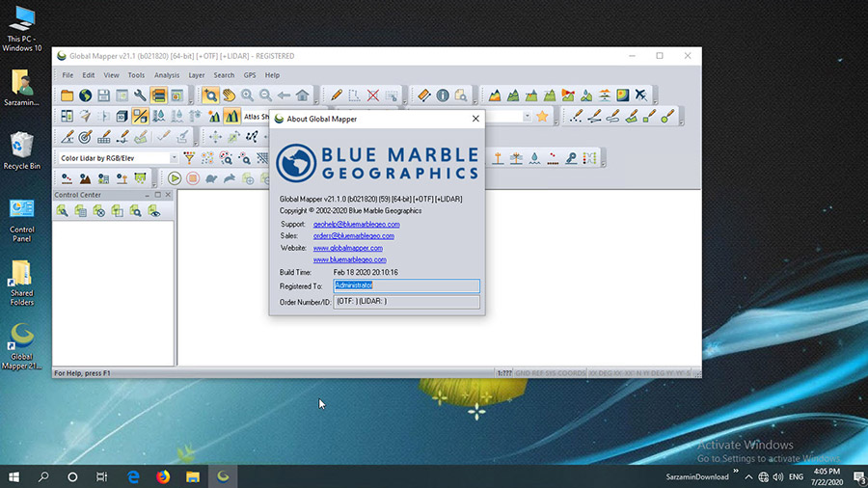Image resolution: width=868 pixels, height=488 pixels.
Task: Click the Home full view icon
Action: 302,95
